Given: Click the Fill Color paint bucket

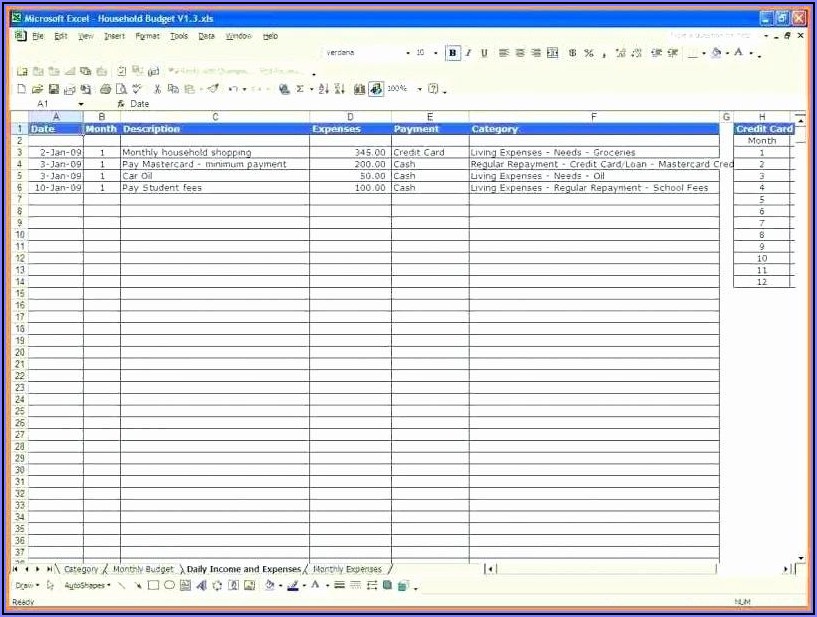Looking at the screenshot, I should tap(270, 585).
